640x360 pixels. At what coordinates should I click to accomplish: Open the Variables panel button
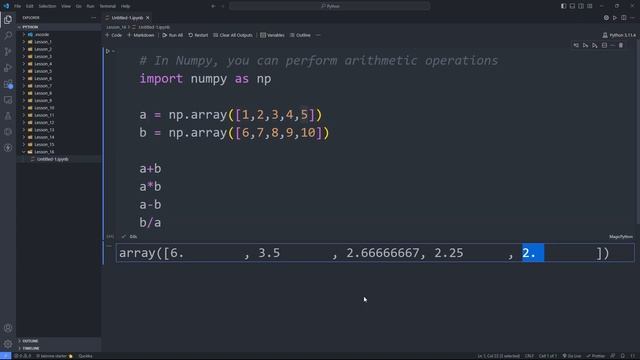click(272, 35)
